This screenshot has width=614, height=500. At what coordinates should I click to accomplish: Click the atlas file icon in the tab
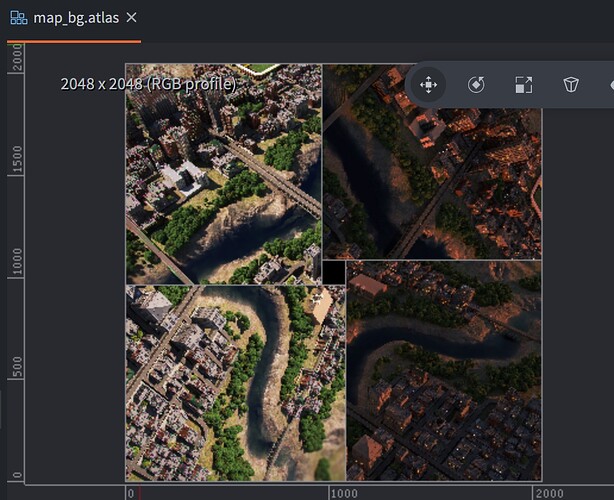[x=18, y=18]
